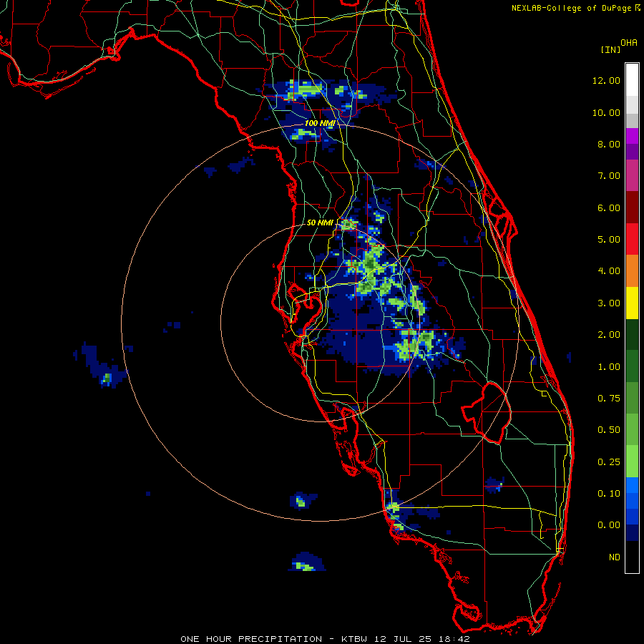Click the bright red 5.00 inch legend swatch
Screen dimensions: 644x644
(632, 239)
